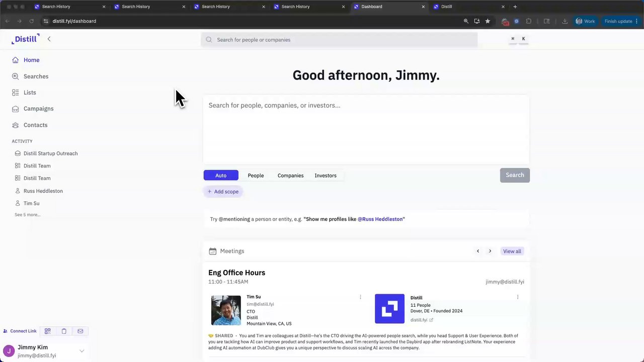Reload the page
Viewport: 644px width, 362px height.
pos(31,21)
